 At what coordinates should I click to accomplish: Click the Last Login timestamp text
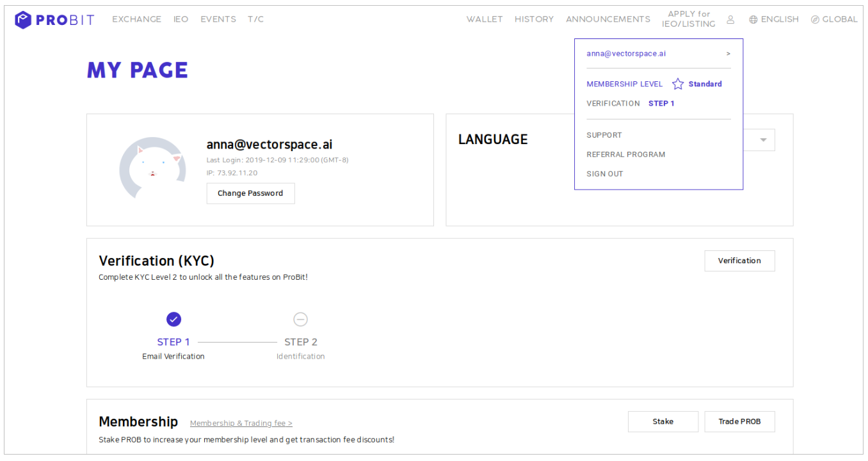(x=277, y=160)
